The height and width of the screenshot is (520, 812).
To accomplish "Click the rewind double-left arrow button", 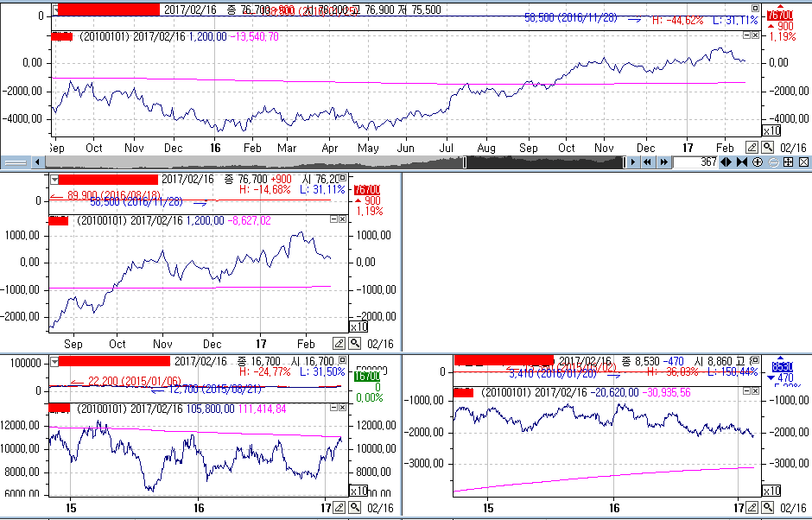I will pyautogui.click(x=647, y=162).
